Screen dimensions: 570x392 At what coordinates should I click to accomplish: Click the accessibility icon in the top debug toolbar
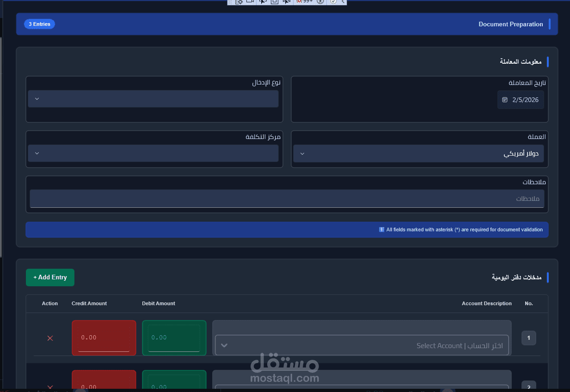(x=320, y=2)
